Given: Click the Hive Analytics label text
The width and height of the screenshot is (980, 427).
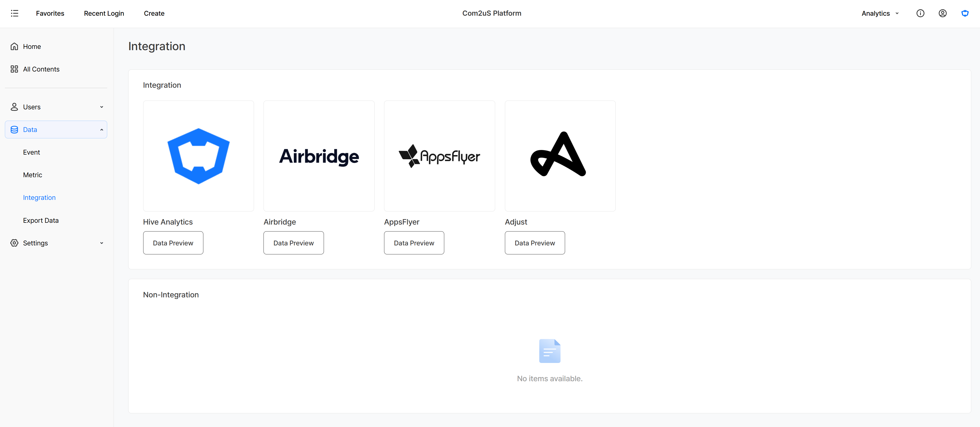Looking at the screenshot, I should 168,222.
